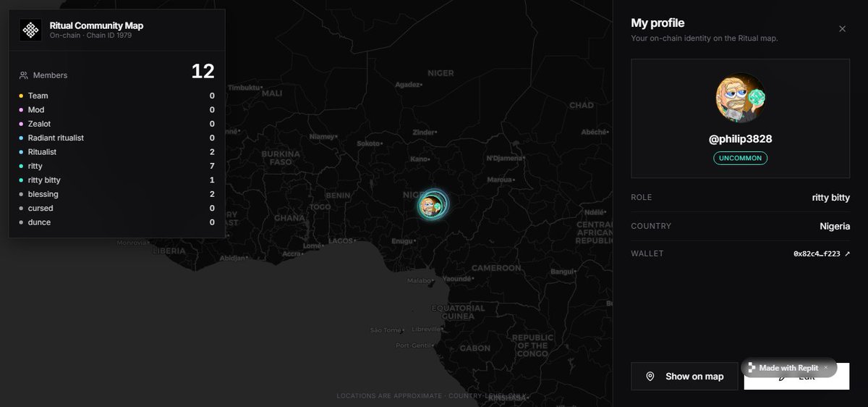Select the dunce role row
Screen dimensions: 868x407
point(117,222)
